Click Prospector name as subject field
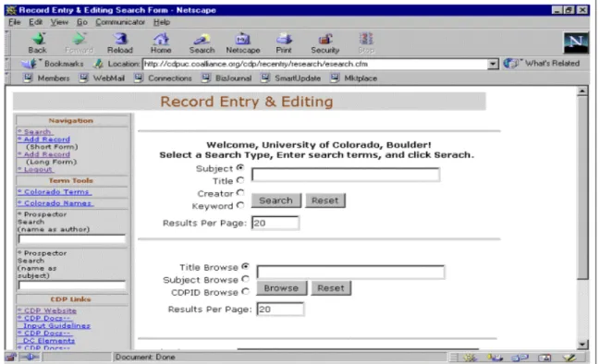600x364 pixels. click(72, 285)
